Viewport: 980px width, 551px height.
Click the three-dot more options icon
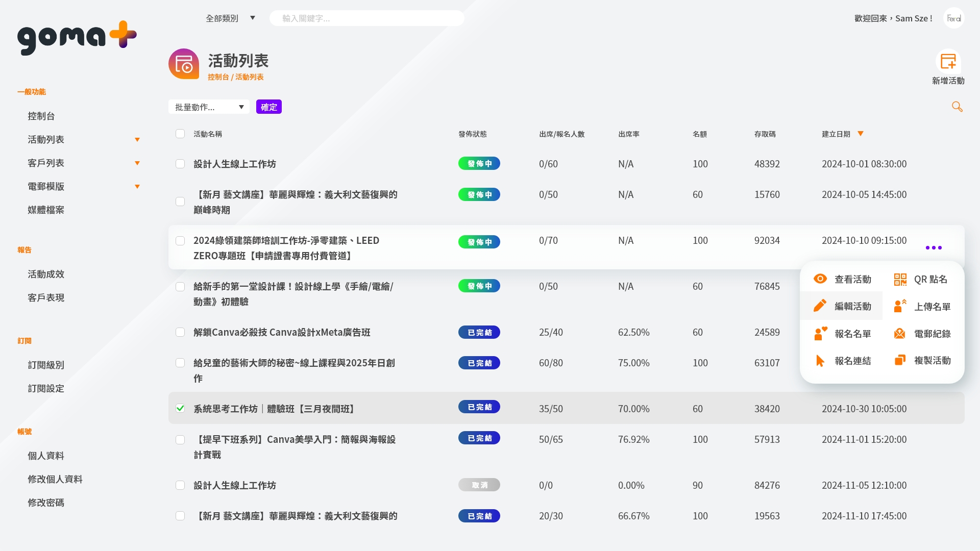pos(934,248)
